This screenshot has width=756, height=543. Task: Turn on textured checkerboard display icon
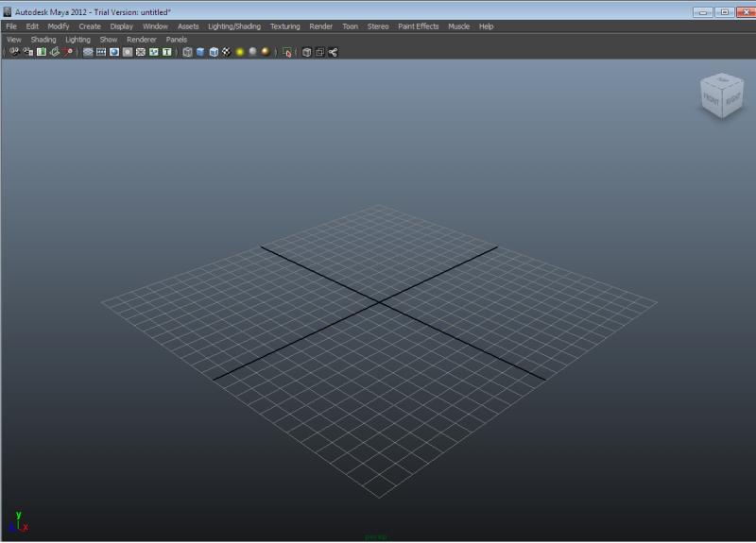click(x=227, y=52)
